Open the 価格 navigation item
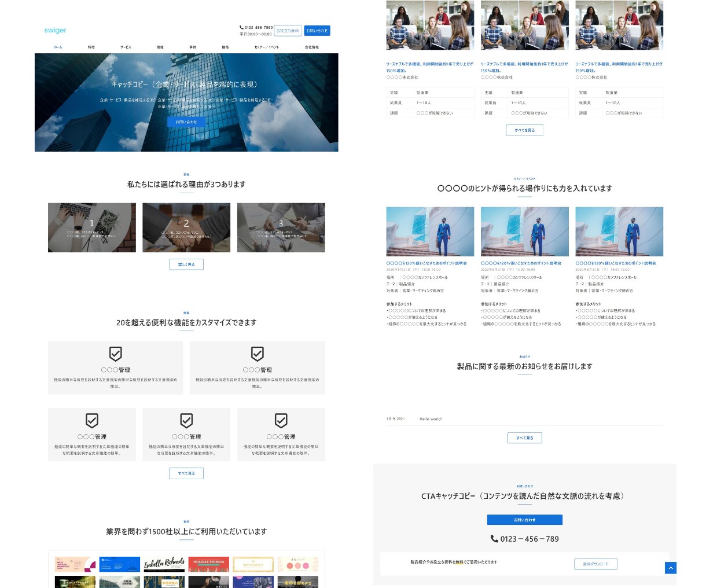706x588 pixels. [x=225, y=47]
